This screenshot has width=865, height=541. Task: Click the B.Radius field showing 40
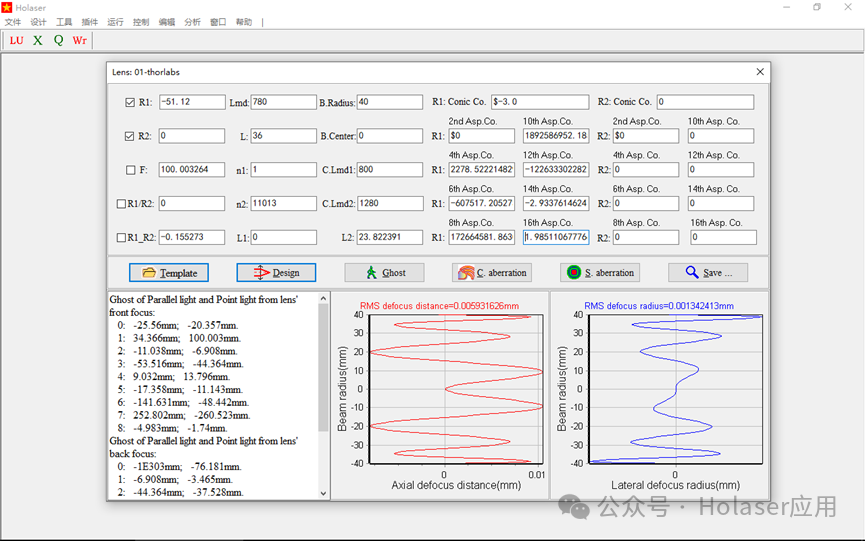pos(390,102)
